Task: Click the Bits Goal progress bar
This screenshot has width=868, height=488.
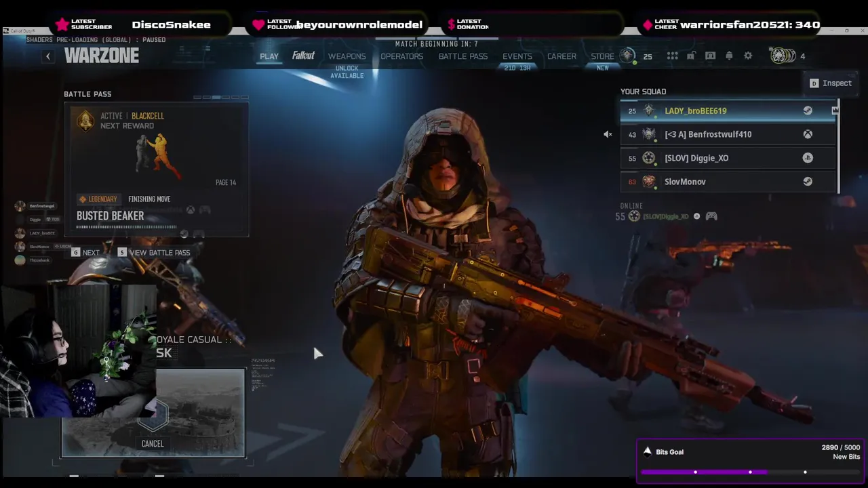Action: click(x=750, y=472)
